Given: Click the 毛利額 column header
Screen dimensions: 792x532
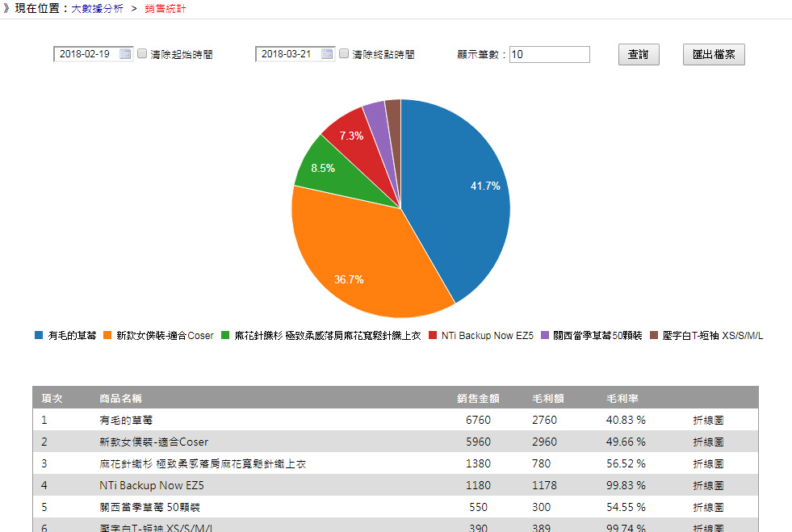Looking at the screenshot, I should [547, 398].
